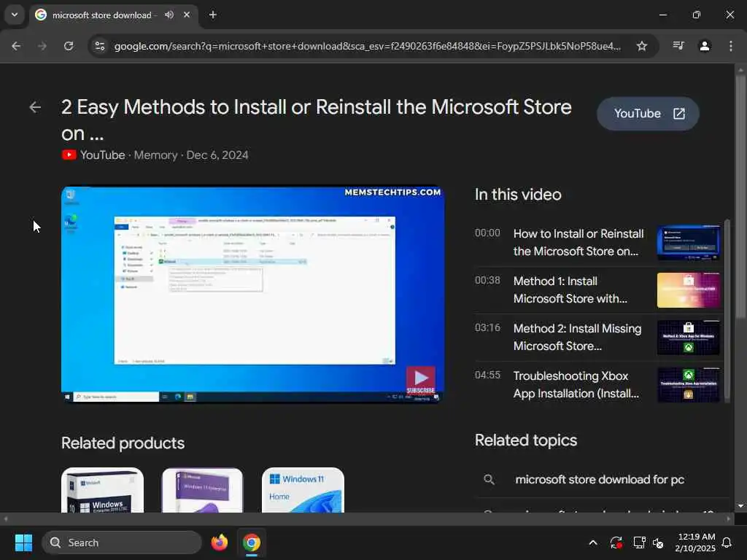Click the Google search URL address bar

click(368, 46)
